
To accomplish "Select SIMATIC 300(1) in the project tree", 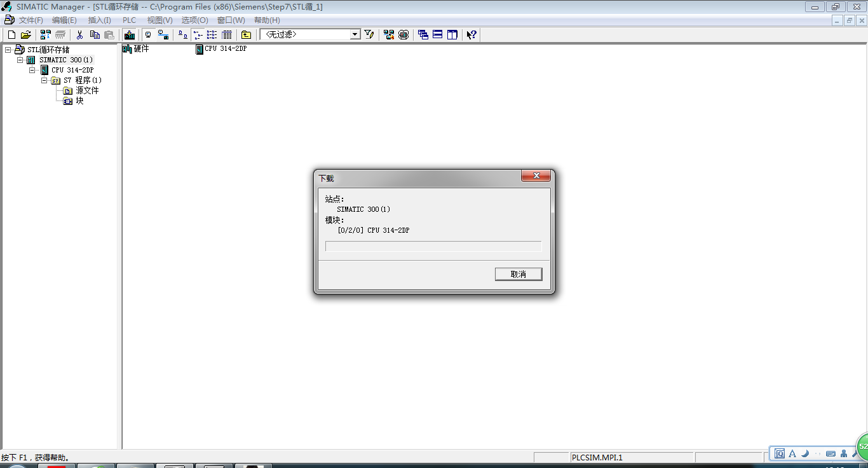I will click(66, 60).
